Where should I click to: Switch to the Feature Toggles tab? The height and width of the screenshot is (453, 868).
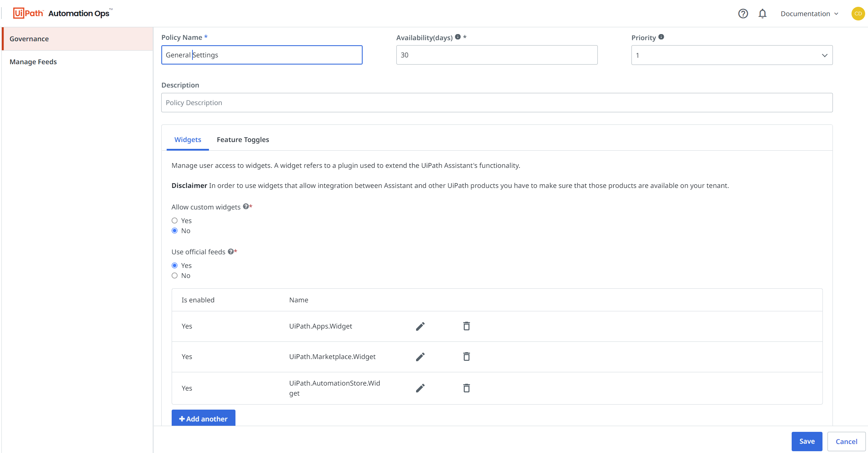[243, 140]
